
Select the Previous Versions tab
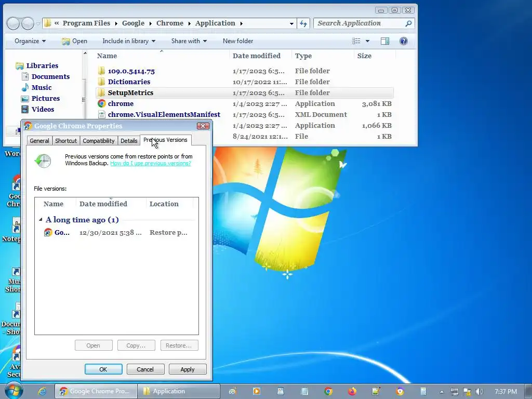[165, 140]
